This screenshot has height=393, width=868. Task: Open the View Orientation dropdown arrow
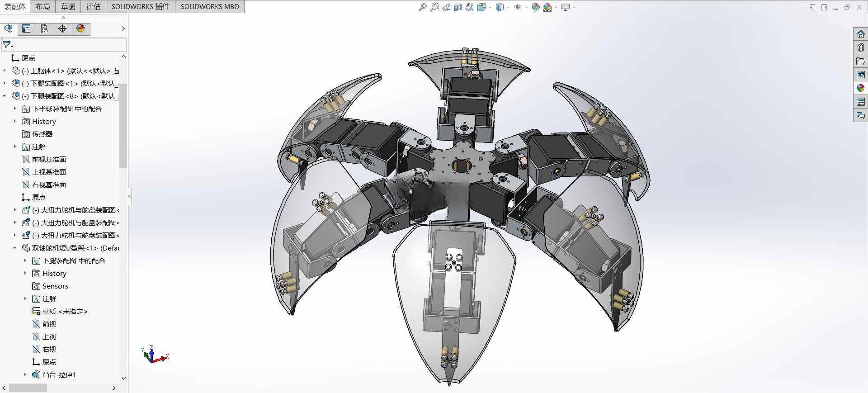pyautogui.click(x=491, y=8)
